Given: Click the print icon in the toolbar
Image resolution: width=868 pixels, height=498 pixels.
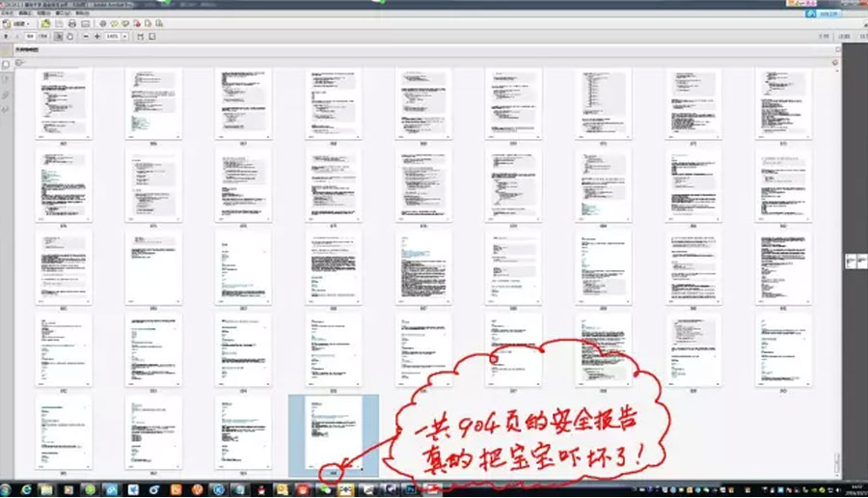Looking at the screenshot, I should tap(70, 23).
